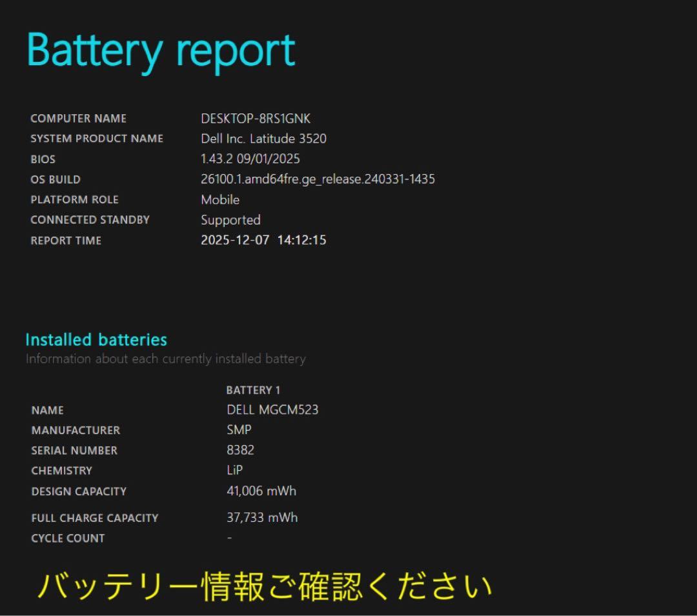Select the LiP chemistry value
The image size is (697, 616).
click(234, 470)
